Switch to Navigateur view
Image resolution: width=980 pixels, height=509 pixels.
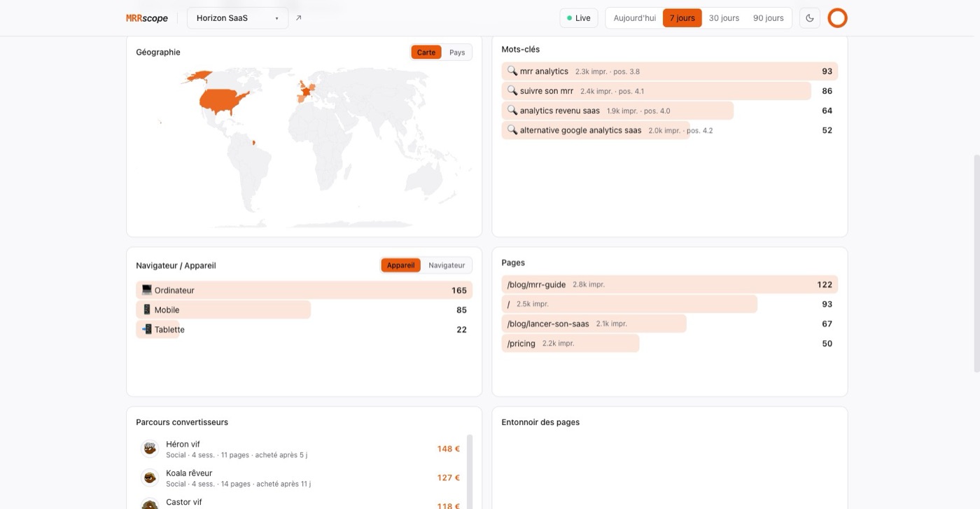click(447, 265)
